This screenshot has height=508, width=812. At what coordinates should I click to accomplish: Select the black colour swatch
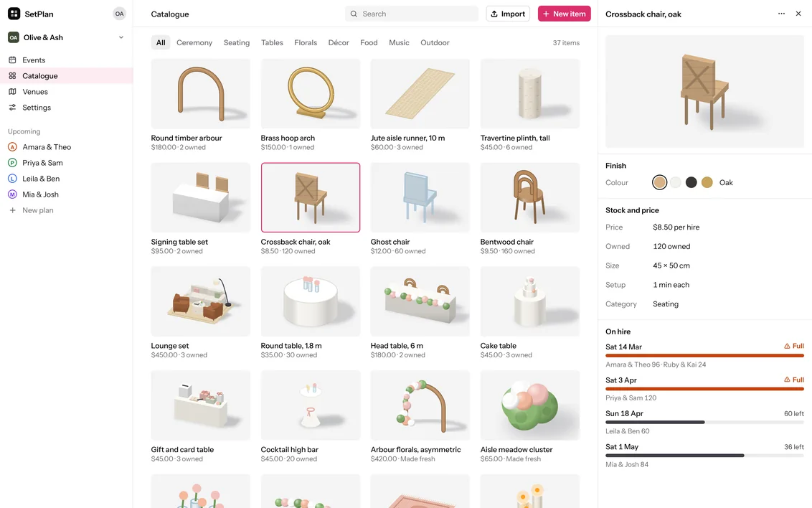click(x=691, y=182)
